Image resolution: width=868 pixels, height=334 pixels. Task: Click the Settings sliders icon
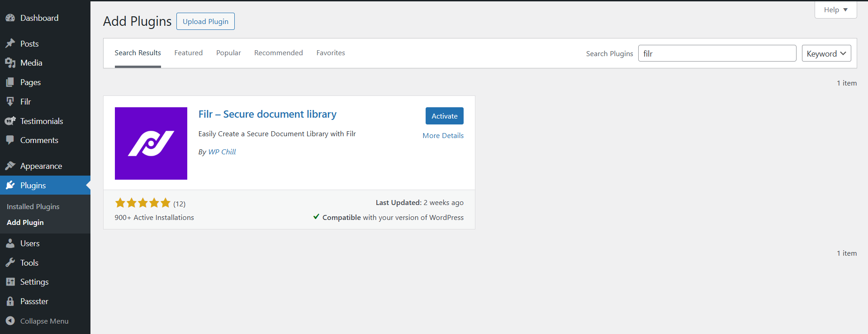pyautogui.click(x=10, y=282)
